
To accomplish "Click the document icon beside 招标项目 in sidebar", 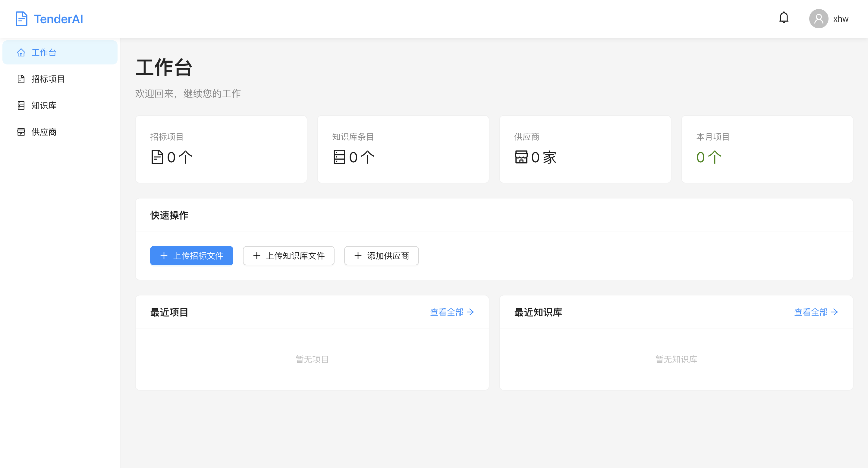I will pyautogui.click(x=21, y=79).
